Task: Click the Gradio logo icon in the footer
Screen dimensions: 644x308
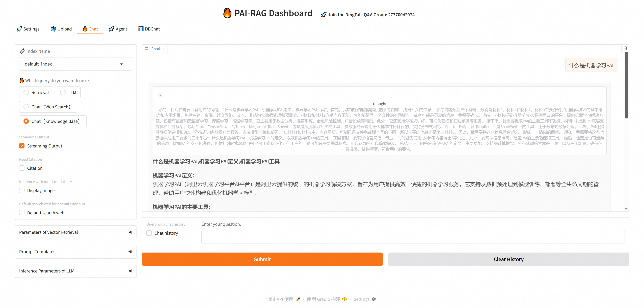Action: [344, 299]
